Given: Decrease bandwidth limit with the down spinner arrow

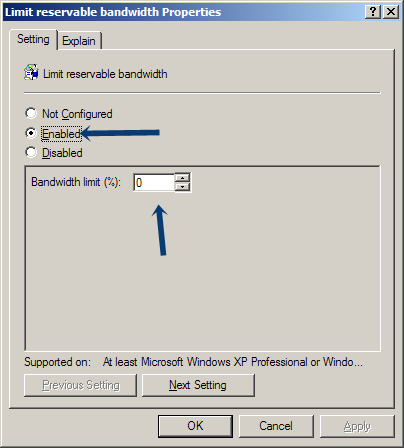Looking at the screenshot, I should tap(182, 186).
